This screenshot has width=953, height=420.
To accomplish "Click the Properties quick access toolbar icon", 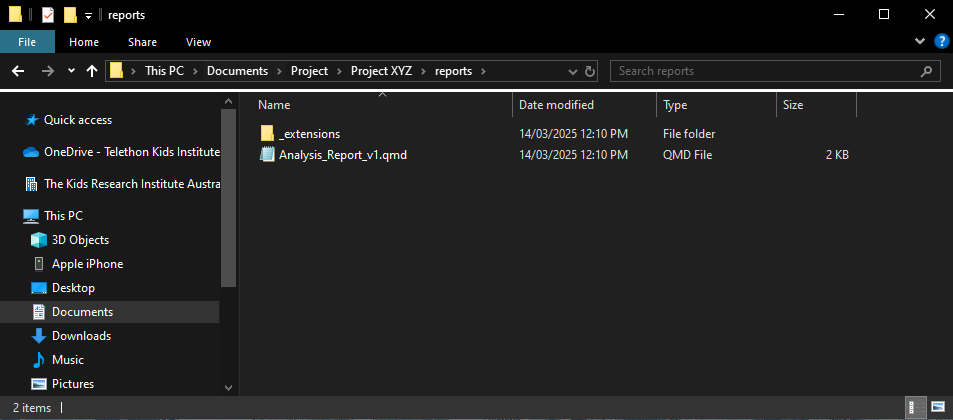I will pos(47,15).
